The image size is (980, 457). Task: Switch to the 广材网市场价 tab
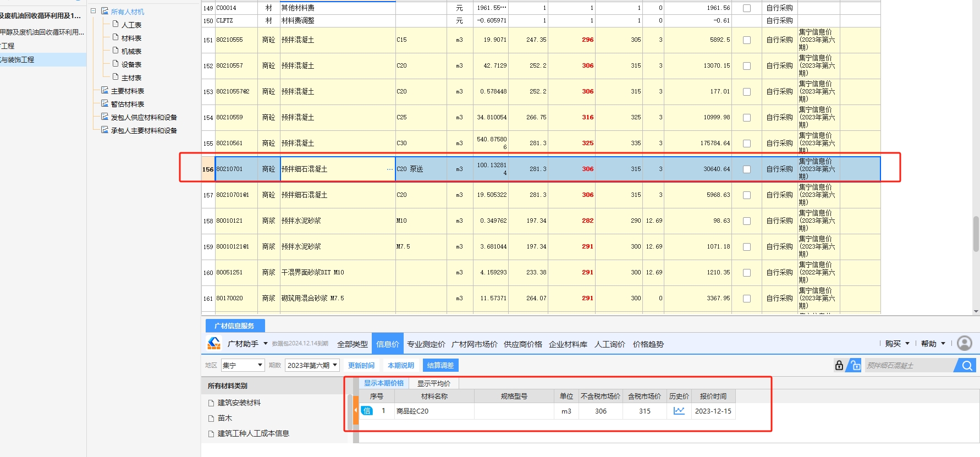[475, 344]
